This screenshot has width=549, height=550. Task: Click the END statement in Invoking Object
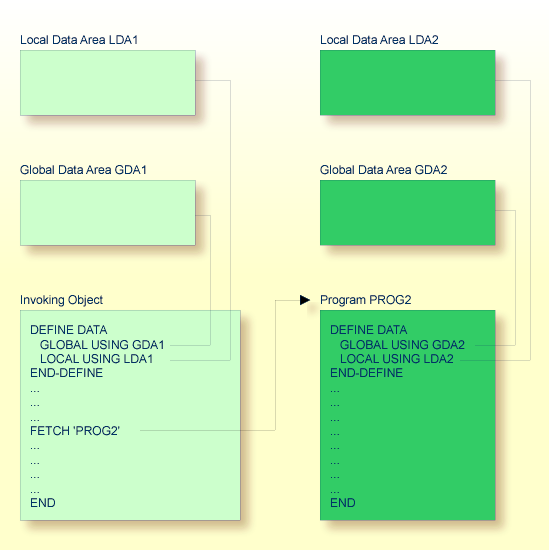tap(43, 503)
